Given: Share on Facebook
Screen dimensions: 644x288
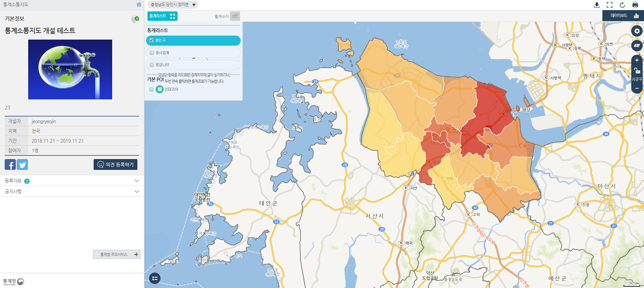Looking at the screenshot, I should point(10,164).
